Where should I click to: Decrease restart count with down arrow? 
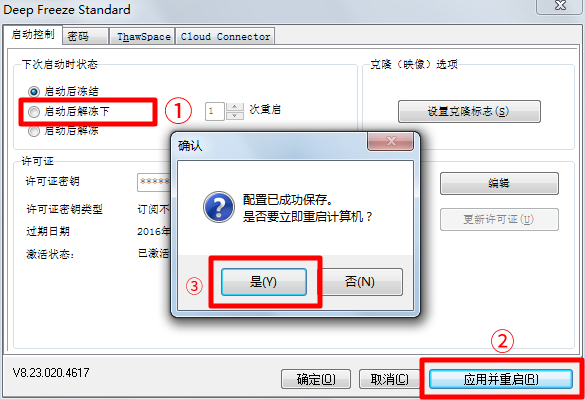click(235, 116)
